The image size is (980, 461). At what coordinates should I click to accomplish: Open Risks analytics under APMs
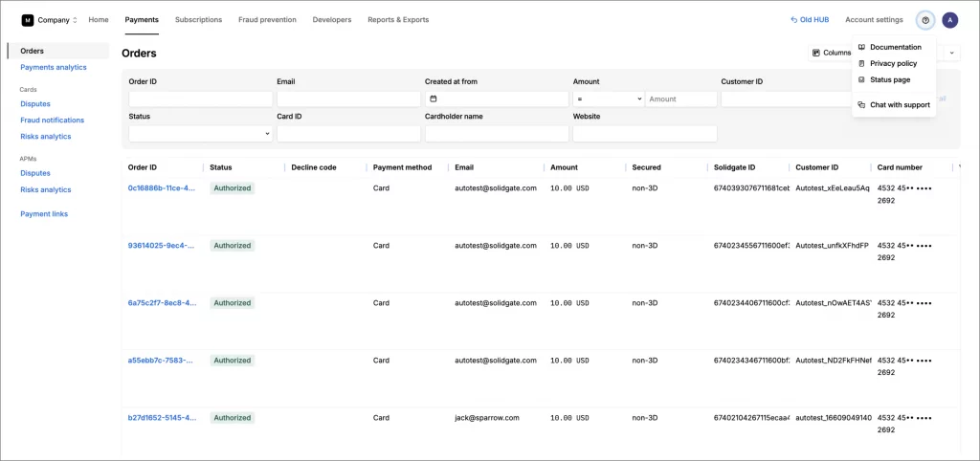tap(46, 189)
